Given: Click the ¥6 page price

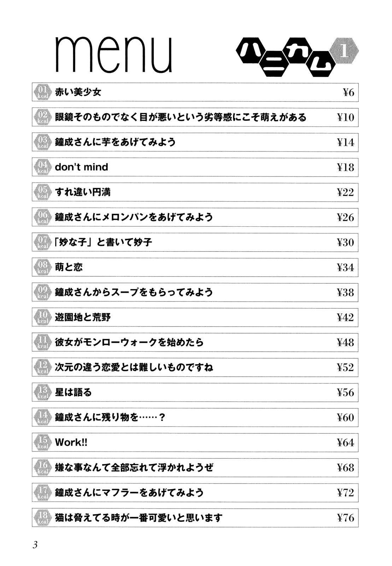Looking at the screenshot, I should 348,93.
